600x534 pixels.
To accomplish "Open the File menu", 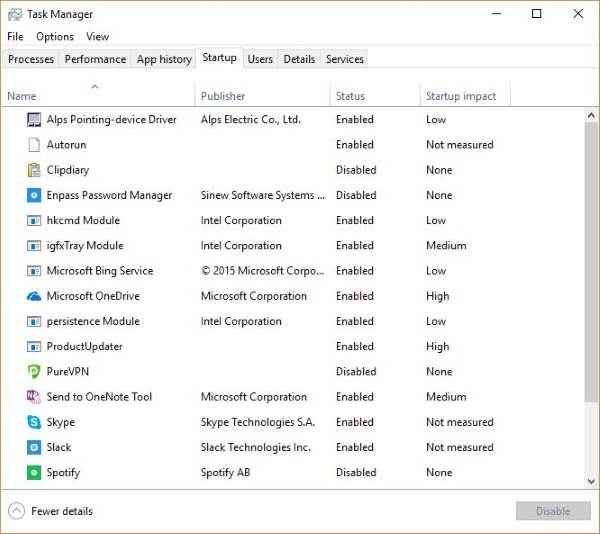I will coord(15,37).
